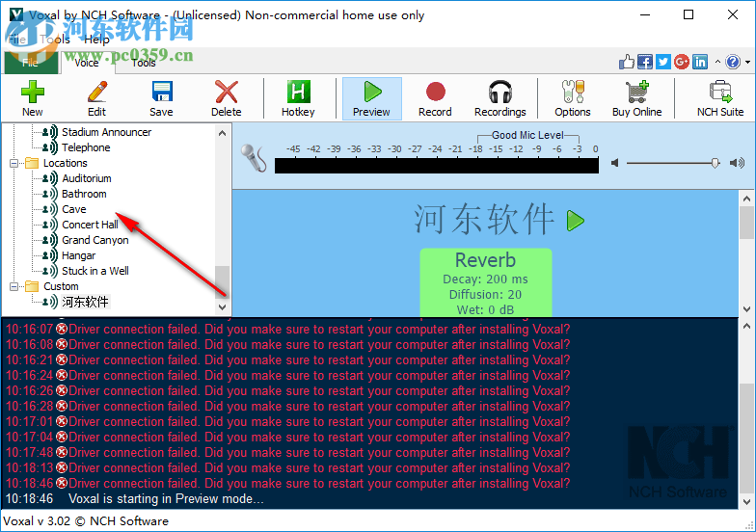Collapse the Locations folder
The height and width of the screenshot is (532, 756).
(13, 164)
